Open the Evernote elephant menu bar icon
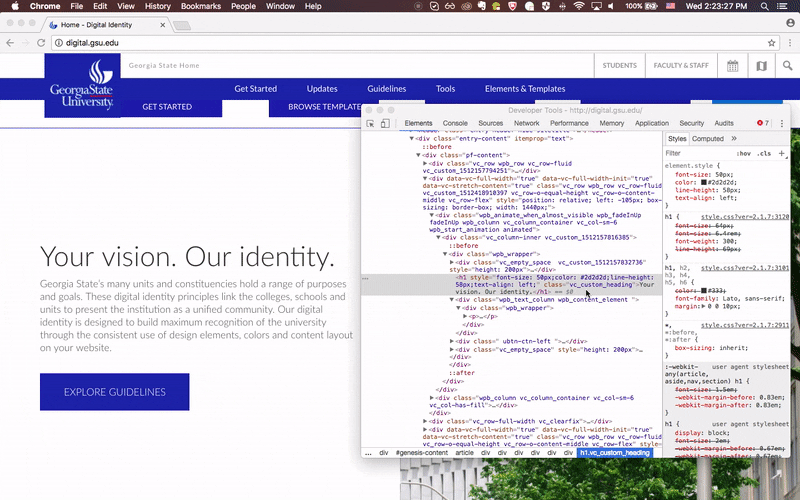 click(x=481, y=6)
